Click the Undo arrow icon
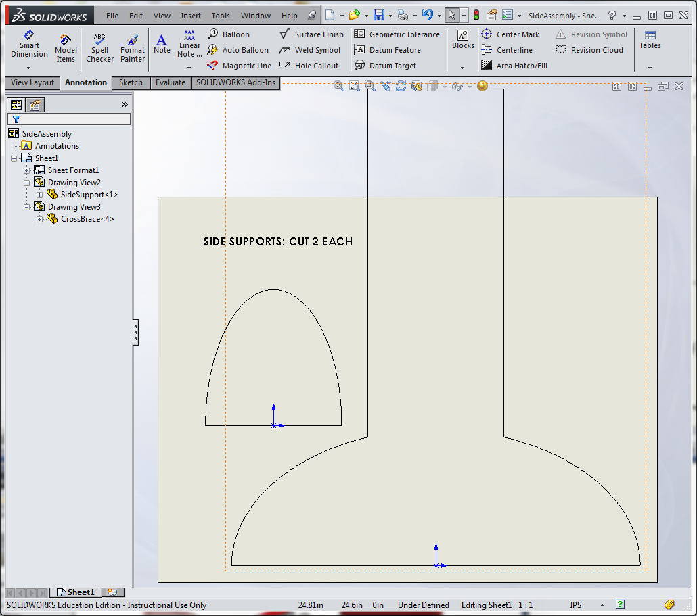The image size is (697, 616). coord(427,15)
